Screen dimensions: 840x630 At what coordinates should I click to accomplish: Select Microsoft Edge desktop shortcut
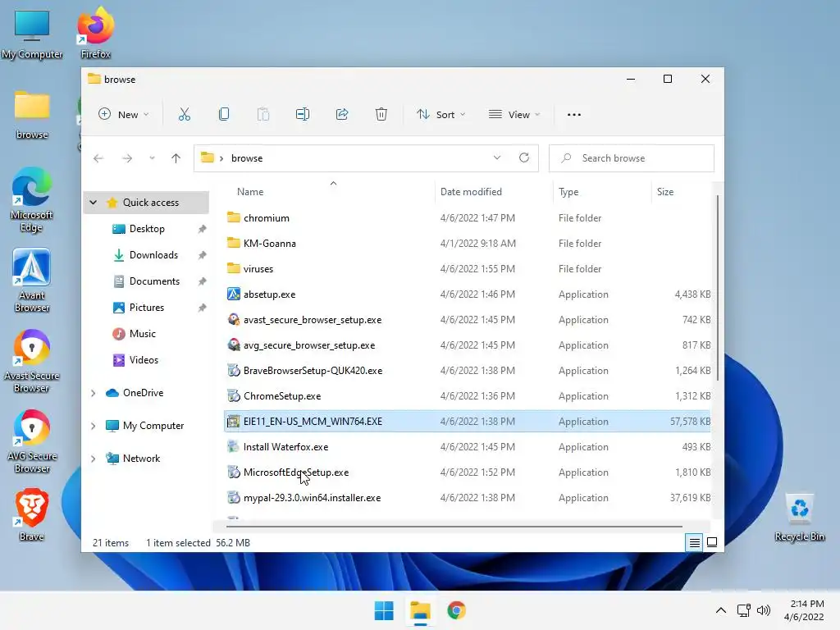32,199
